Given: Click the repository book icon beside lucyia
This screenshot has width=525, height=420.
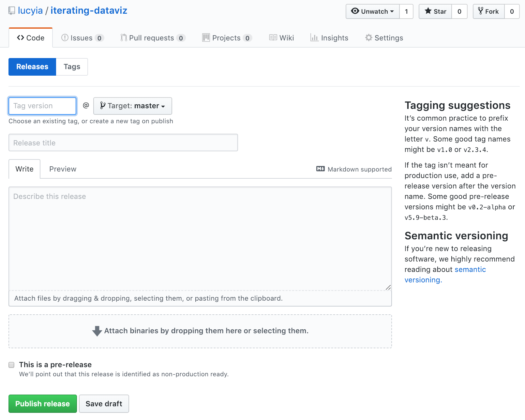Looking at the screenshot, I should 12,11.
